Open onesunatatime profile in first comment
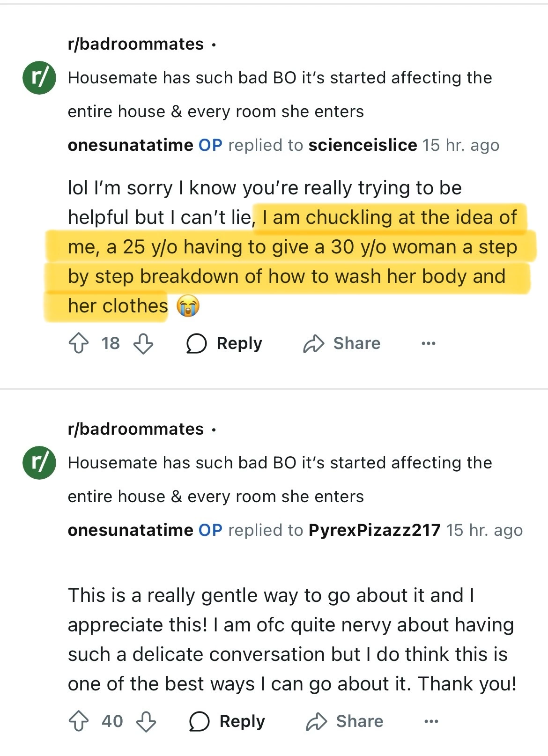Image resolution: width=548 pixels, height=756 pixels. coord(130,145)
